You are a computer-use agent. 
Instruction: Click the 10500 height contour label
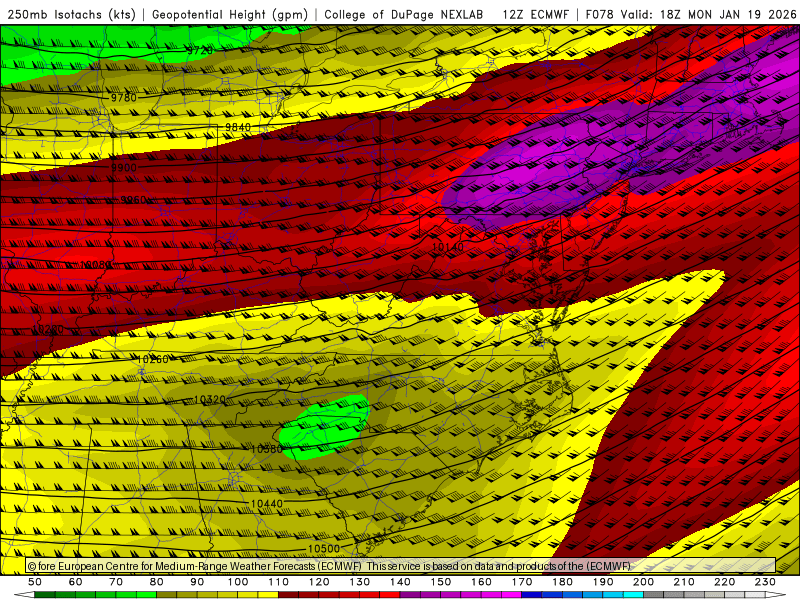tap(323, 549)
